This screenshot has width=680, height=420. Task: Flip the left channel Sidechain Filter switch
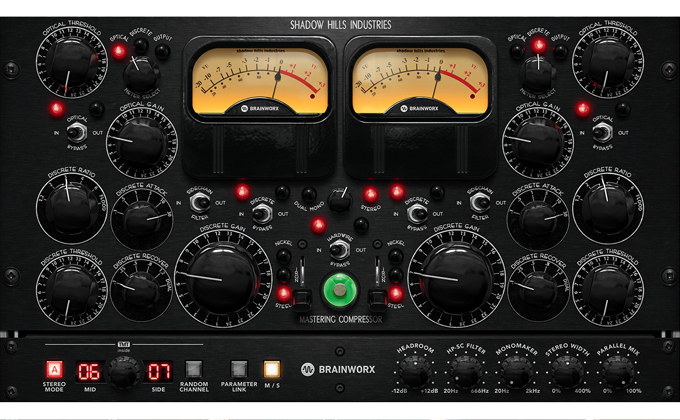click(x=200, y=202)
